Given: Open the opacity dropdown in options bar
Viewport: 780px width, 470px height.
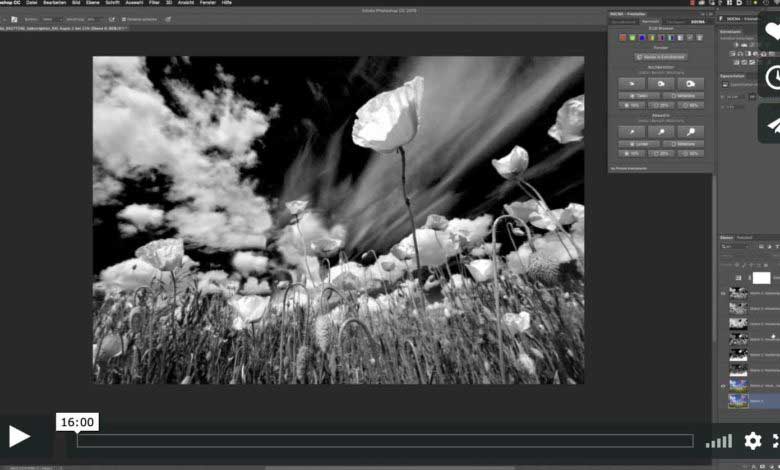Looking at the screenshot, I should tap(94, 19).
